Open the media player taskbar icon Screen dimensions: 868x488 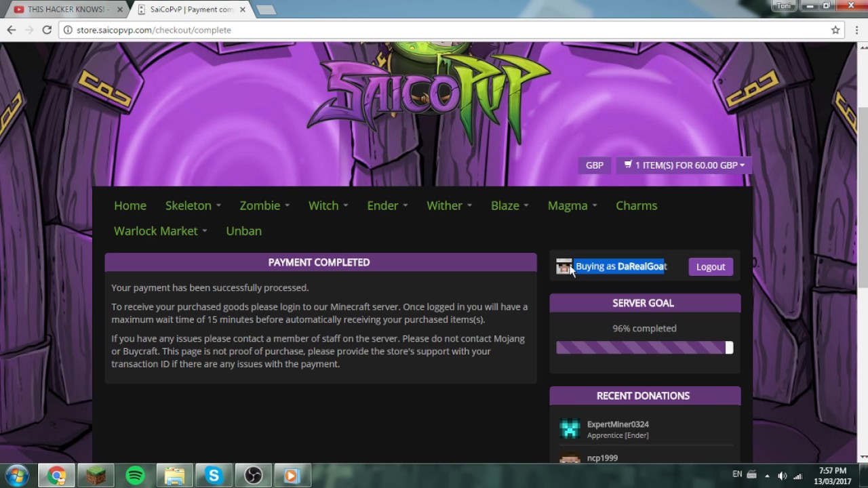click(292, 476)
